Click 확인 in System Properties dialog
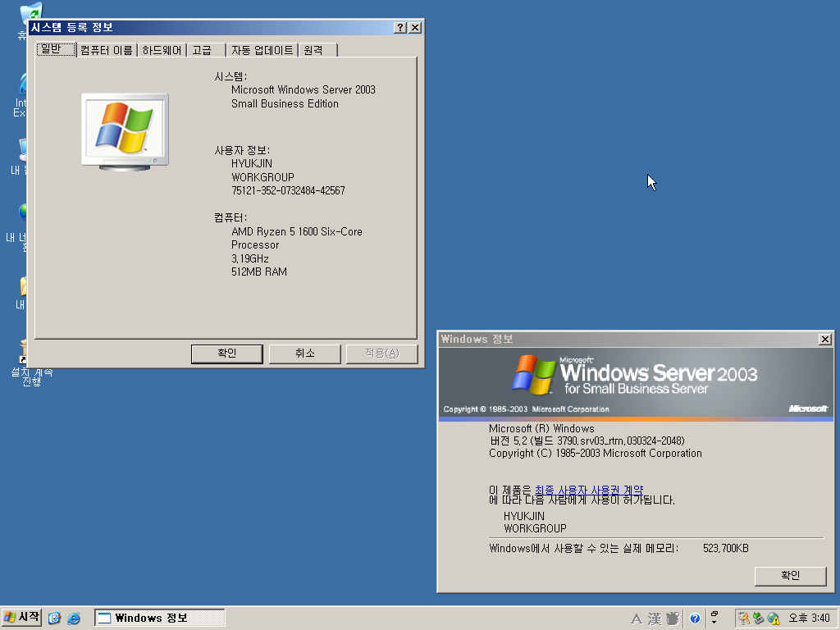Image resolution: width=840 pixels, height=630 pixels. pos(226,354)
